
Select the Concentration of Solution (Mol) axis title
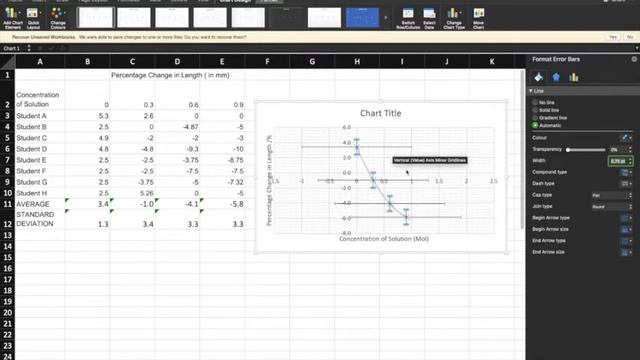click(x=384, y=239)
